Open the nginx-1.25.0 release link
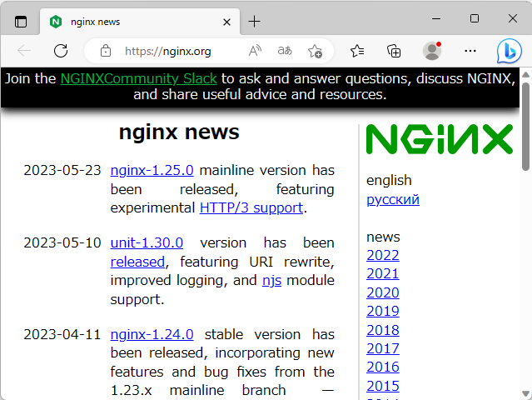 point(152,170)
